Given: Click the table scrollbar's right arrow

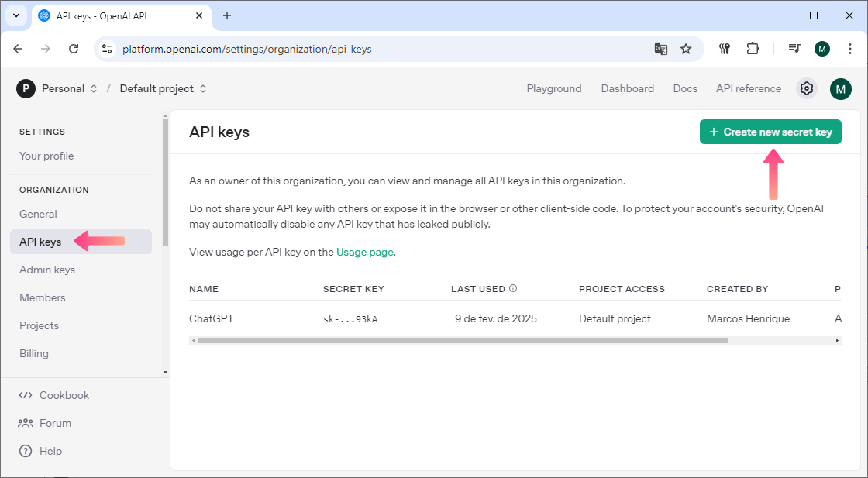Looking at the screenshot, I should click(838, 341).
